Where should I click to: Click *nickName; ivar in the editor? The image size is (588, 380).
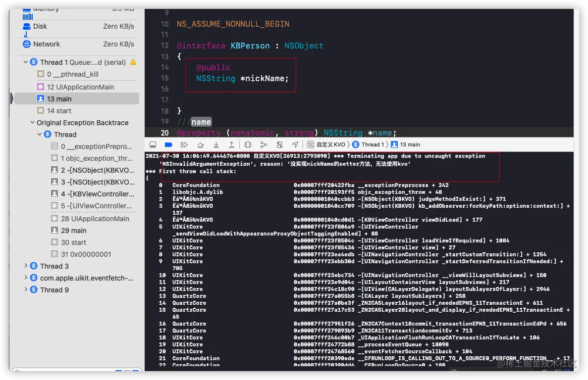[x=265, y=78]
